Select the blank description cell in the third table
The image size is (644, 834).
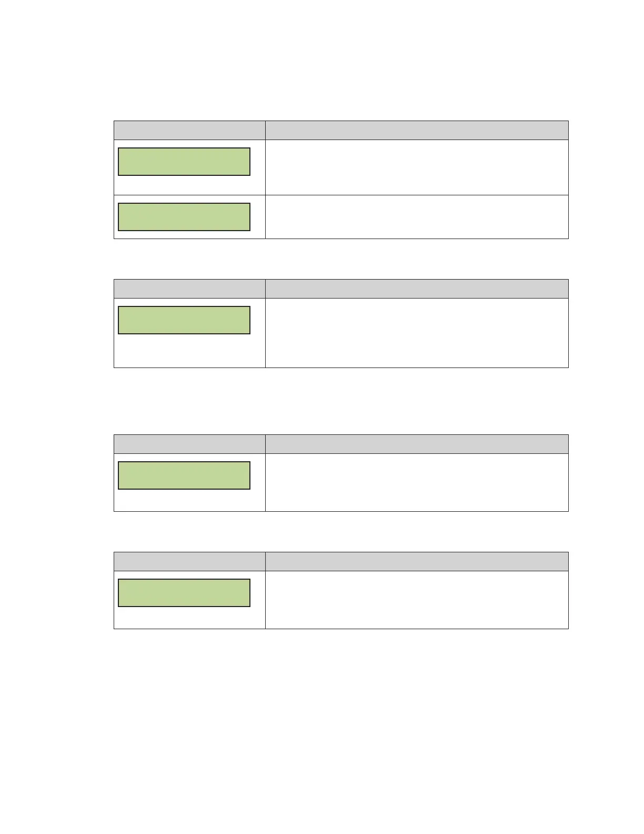[x=417, y=482]
